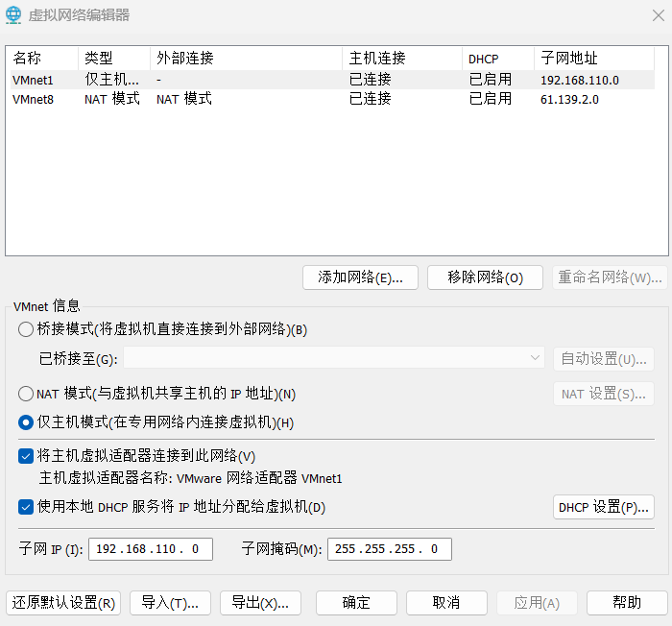
Task: Click subnet address 192.168.110.0 cell
Action: [580, 81]
